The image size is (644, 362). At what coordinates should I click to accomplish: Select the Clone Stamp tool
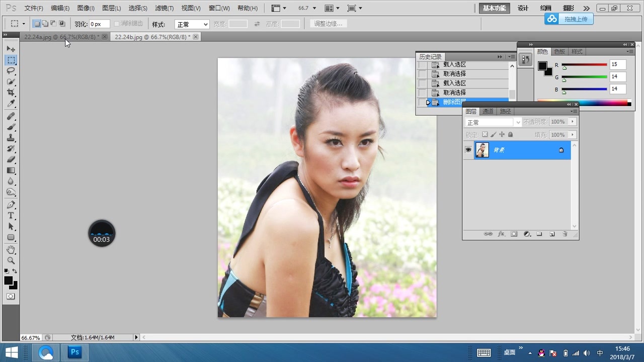(11, 138)
